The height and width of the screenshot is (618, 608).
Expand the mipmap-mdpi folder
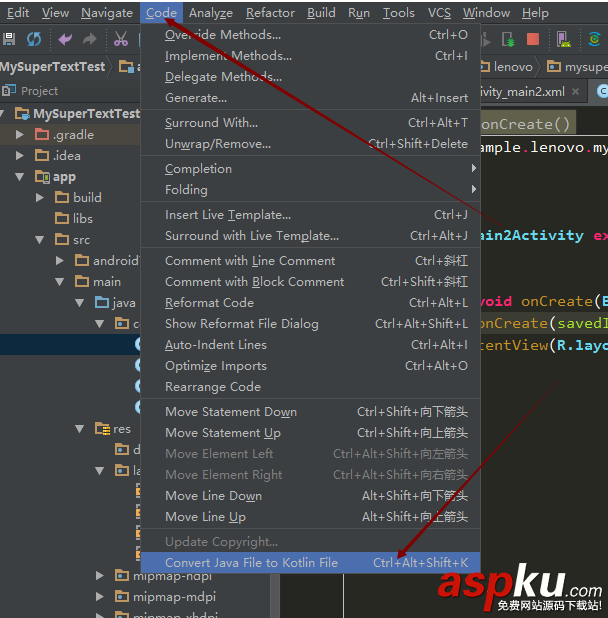point(99,597)
